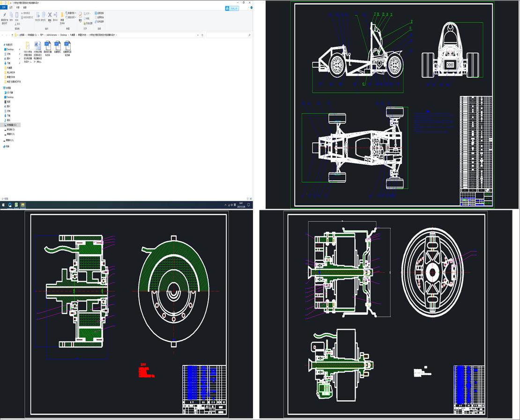520x420 pixels.
Task: Click the blue cloud upload button
Action: (x=232, y=8)
